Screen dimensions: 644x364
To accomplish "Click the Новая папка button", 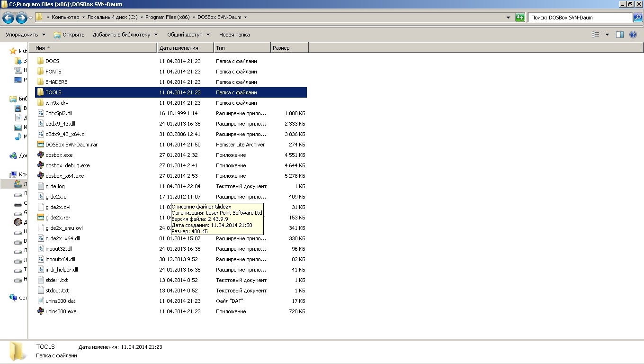I will tap(234, 35).
